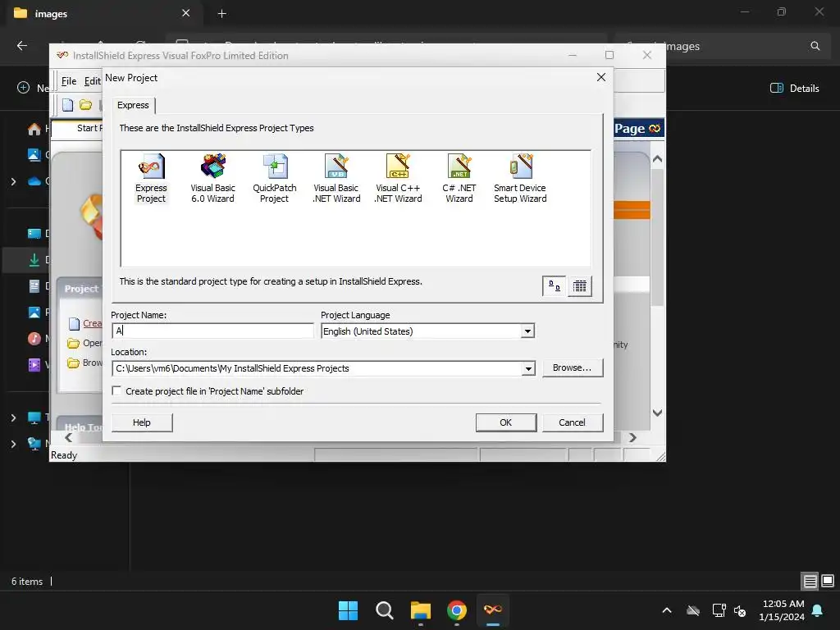840x630 pixels.
Task: Open File Explorer from the taskbar
Action: click(421, 610)
